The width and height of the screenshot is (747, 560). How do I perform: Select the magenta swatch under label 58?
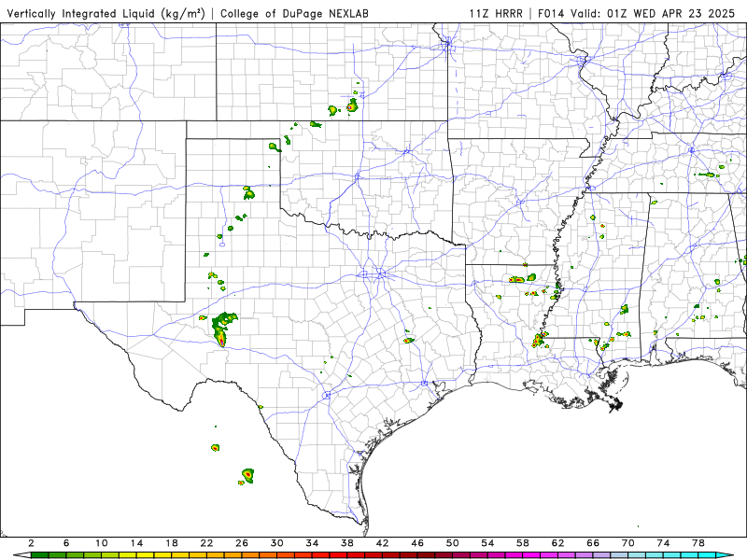pyautogui.click(x=531, y=555)
